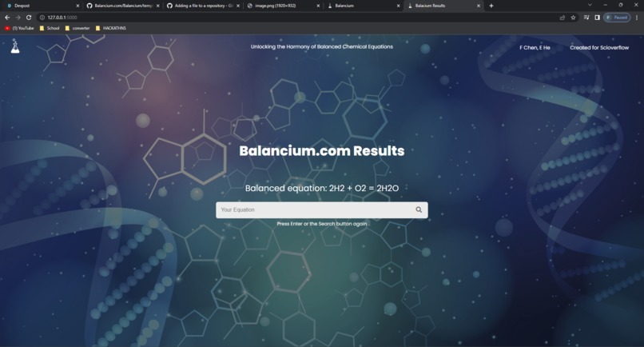Share this page icon
The height and width of the screenshot is (347, 644).
coord(563,18)
